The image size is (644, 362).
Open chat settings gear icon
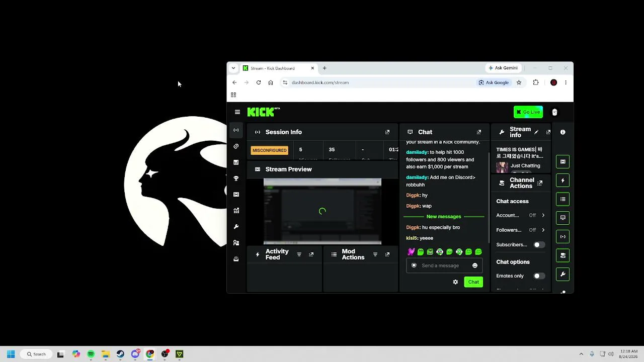point(455,282)
